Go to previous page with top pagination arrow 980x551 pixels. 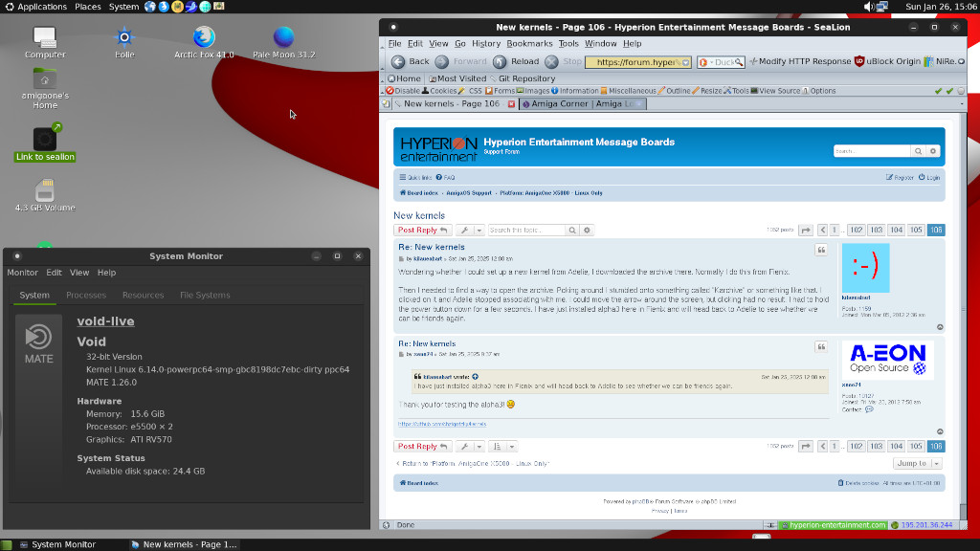[822, 230]
